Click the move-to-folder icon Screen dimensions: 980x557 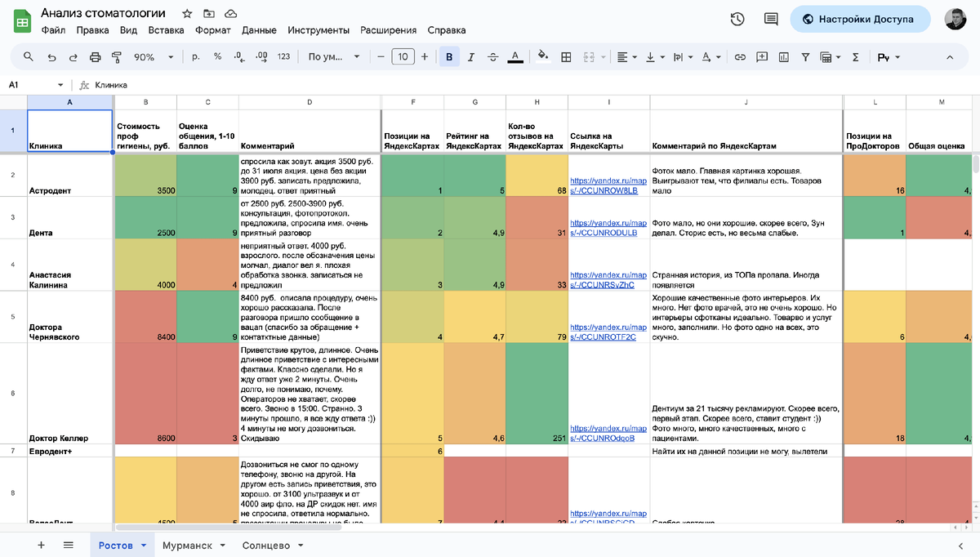point(209,14)
